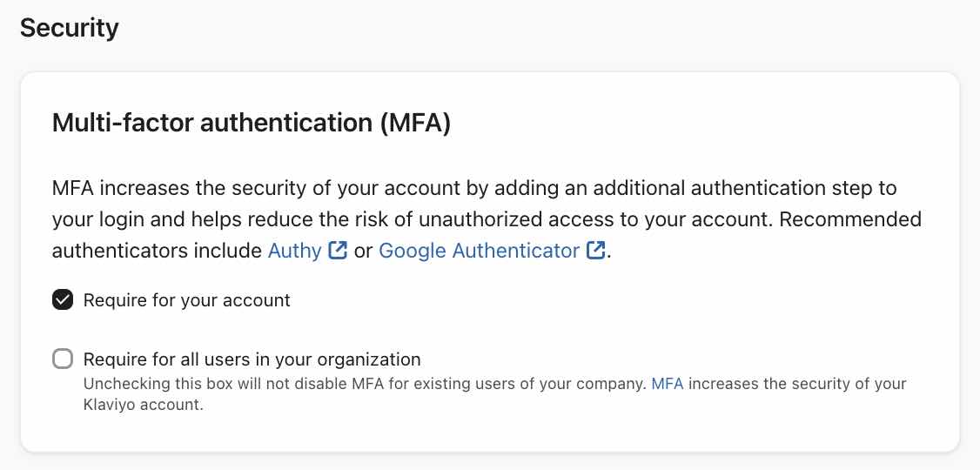Click the "Require for all users" label text
This screenshot has width=980, height=470.
coord(252,359)
